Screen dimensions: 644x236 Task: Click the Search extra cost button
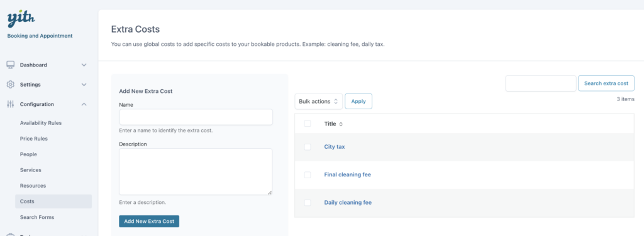pos(606,83)
